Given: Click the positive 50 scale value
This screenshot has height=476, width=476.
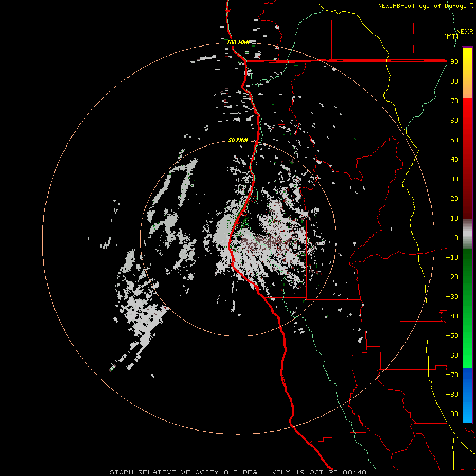Looking at the screenshot, I should [454, 140].
